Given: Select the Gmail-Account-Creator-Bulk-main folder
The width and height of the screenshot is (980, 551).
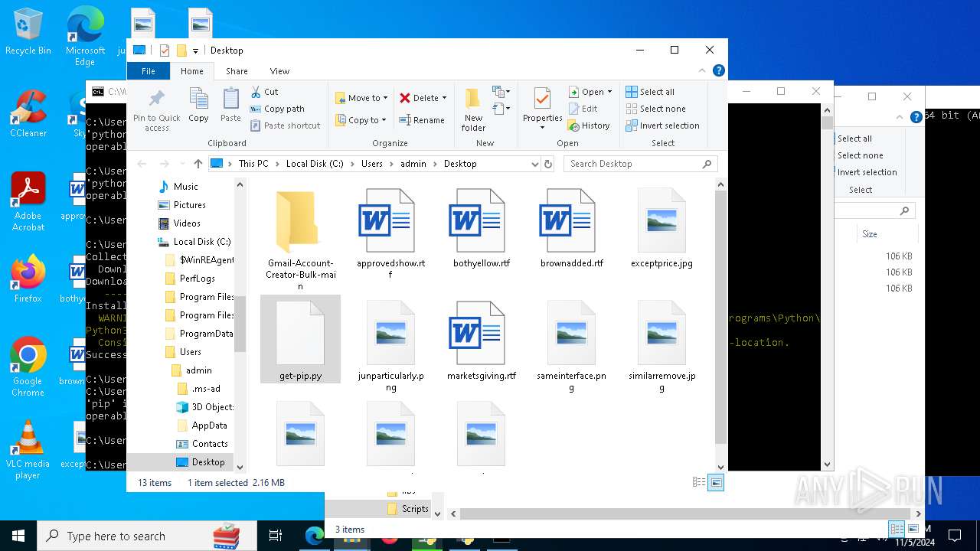Looking at the screenshot, I should point(300,240).
